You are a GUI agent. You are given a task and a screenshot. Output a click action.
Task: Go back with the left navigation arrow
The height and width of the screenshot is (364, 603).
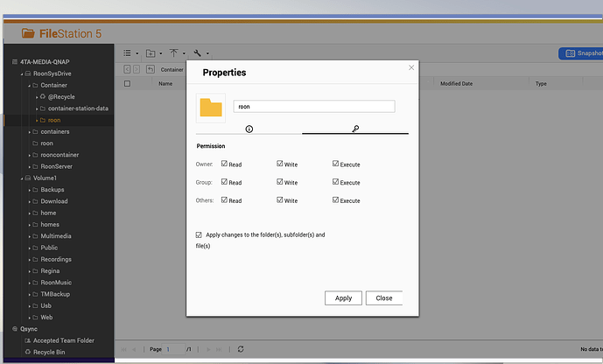(x=127, y=69)
